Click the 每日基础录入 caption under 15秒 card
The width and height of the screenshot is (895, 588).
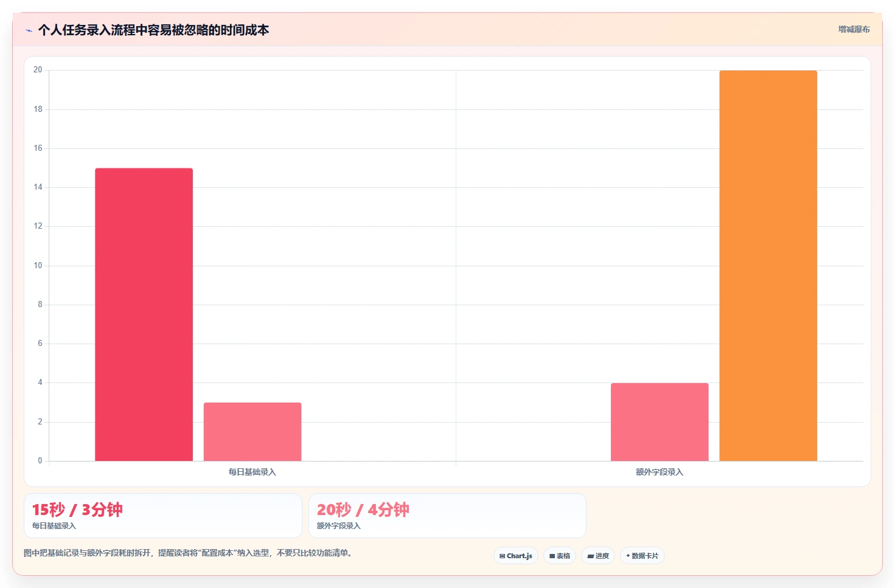click(x=54, y=526)
